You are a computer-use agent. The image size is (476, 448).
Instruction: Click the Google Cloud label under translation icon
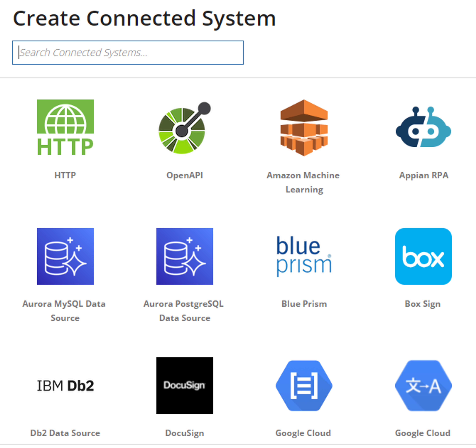[423, 433]
